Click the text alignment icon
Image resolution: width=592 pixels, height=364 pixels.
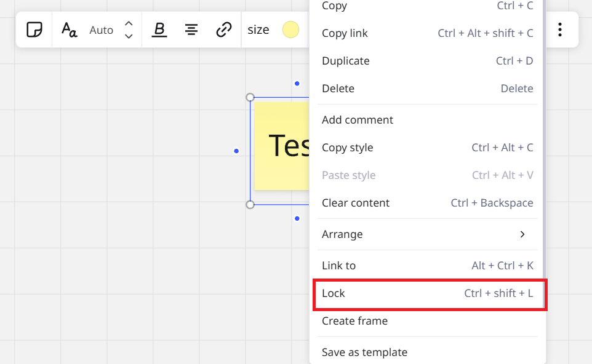point(191,30)
